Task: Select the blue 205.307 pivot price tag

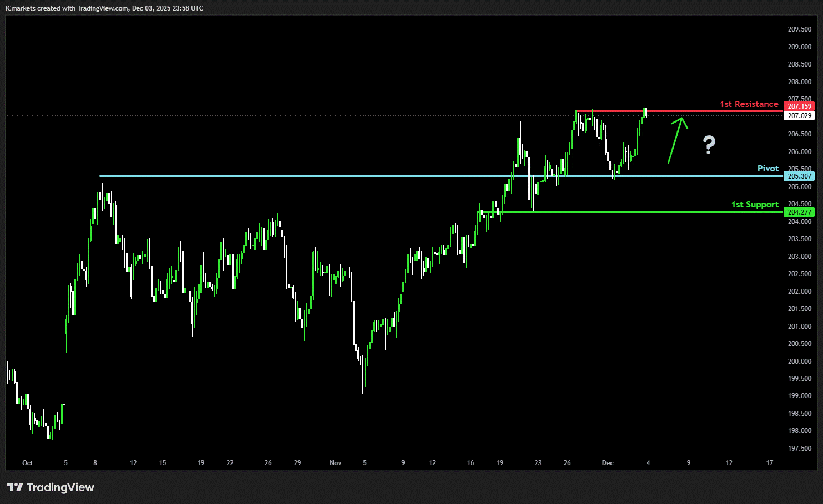Action: [x=799, y=176]
